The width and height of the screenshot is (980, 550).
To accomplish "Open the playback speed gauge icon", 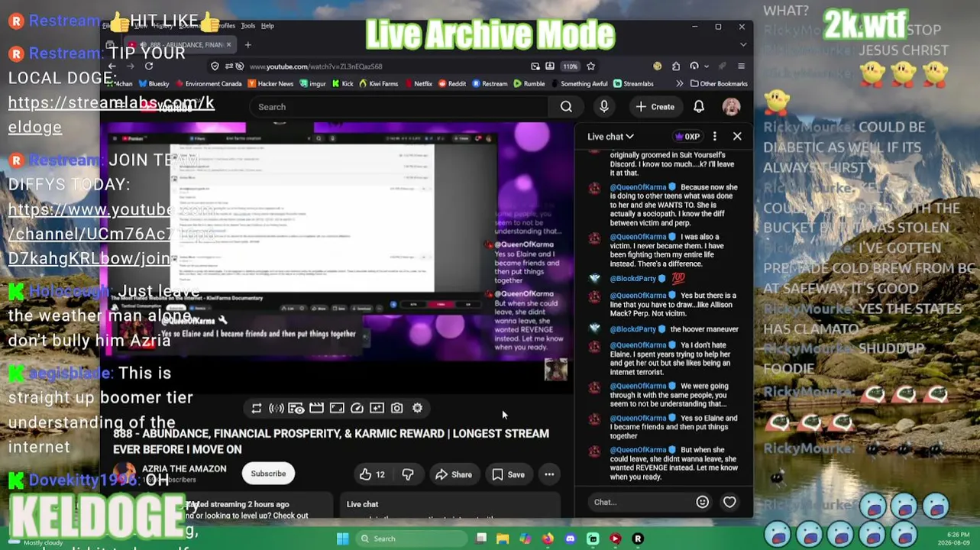I will coord(357,409).
